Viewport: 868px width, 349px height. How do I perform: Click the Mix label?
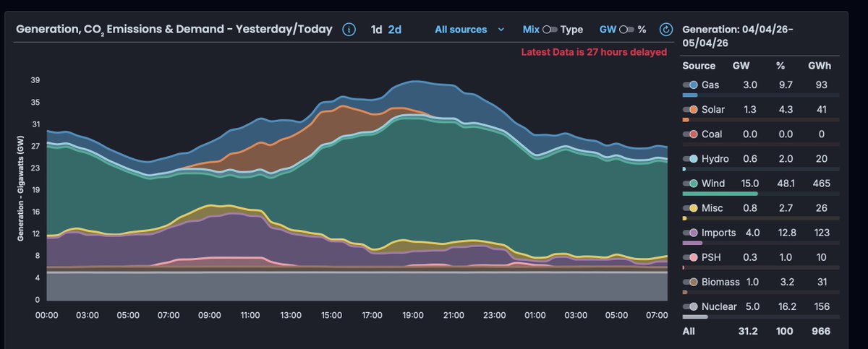[x=531, y=30]
